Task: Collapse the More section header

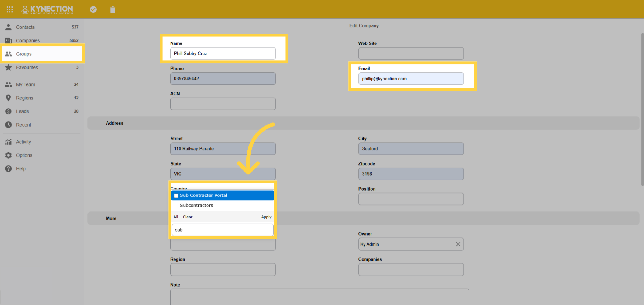Action: [x=364, y=218]
